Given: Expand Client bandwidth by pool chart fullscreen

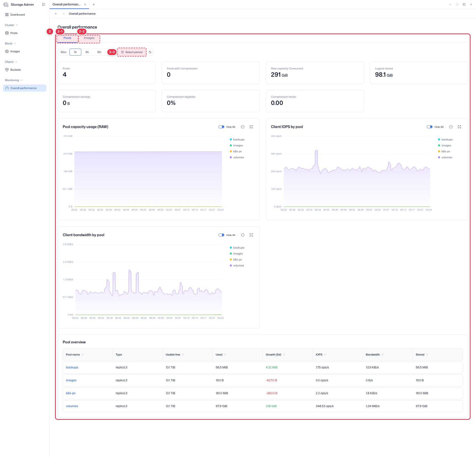Looking at the screenshot, I should (x=251, y=235).
